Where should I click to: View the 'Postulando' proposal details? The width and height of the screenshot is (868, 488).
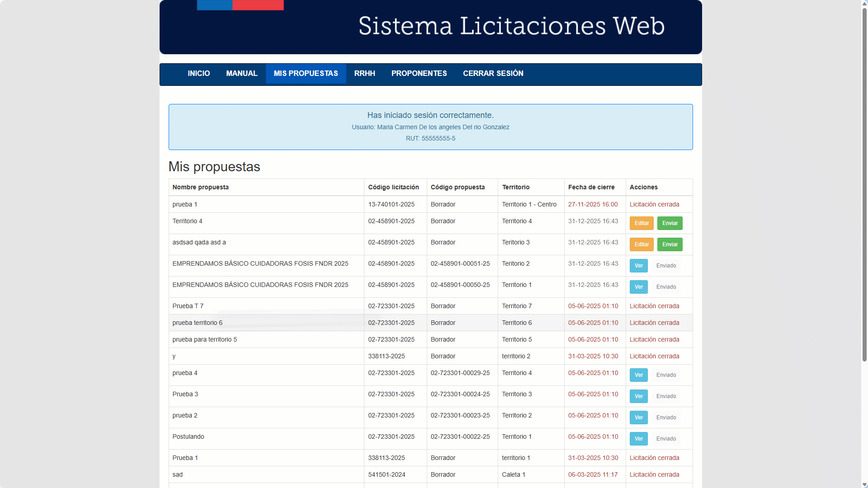click(x=638, y=439)
